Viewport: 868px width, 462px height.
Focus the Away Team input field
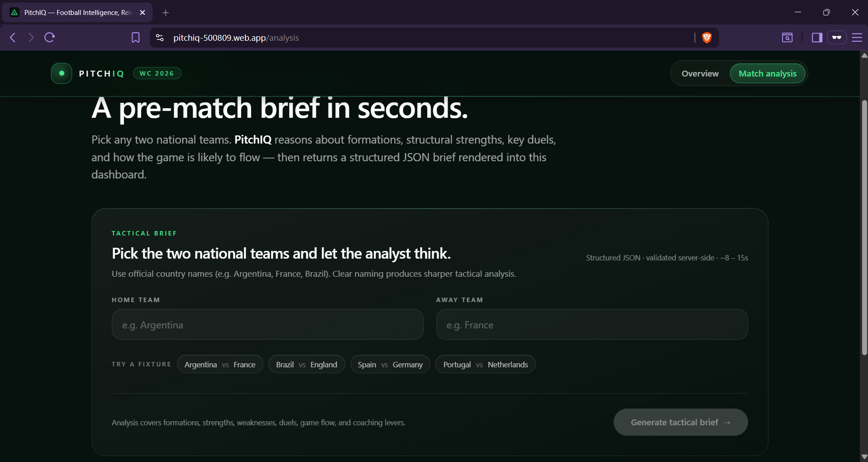592,324
